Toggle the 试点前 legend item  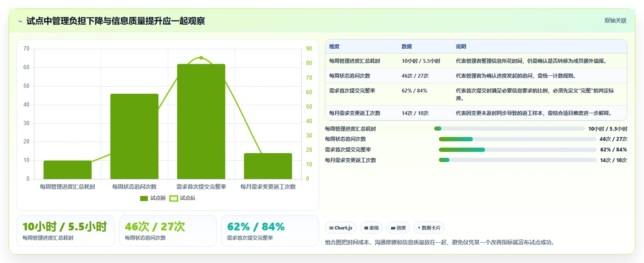[153, 198]
